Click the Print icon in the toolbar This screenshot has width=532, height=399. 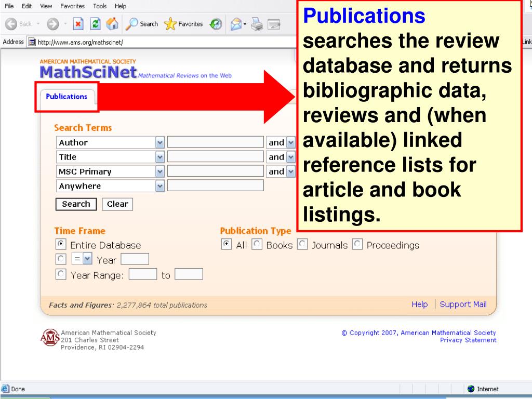click(257, 24)
